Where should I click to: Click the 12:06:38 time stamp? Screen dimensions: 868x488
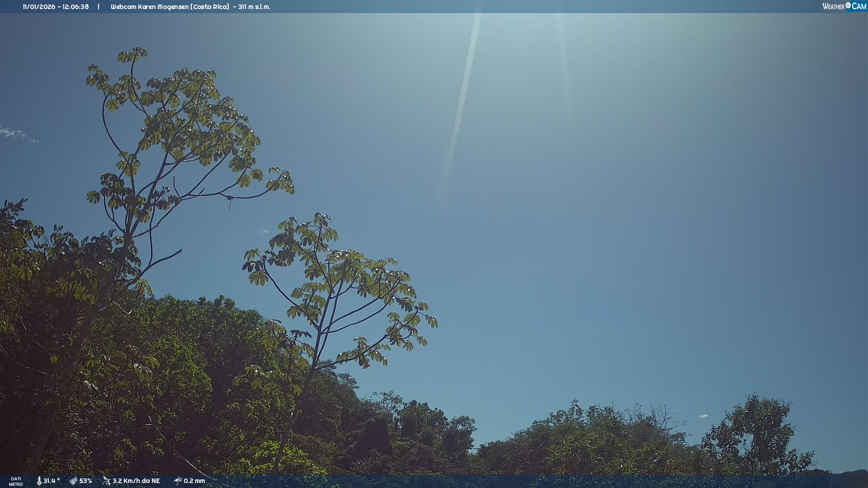tap(75, 7)
